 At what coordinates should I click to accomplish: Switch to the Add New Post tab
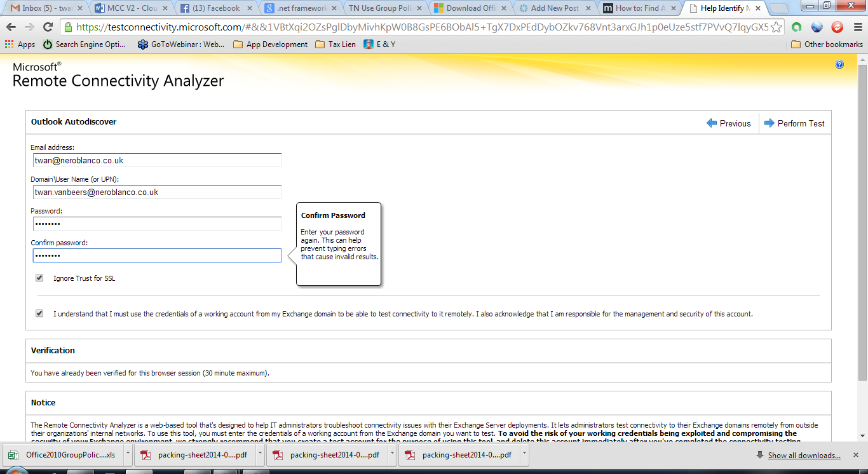(x=553, y=8)
